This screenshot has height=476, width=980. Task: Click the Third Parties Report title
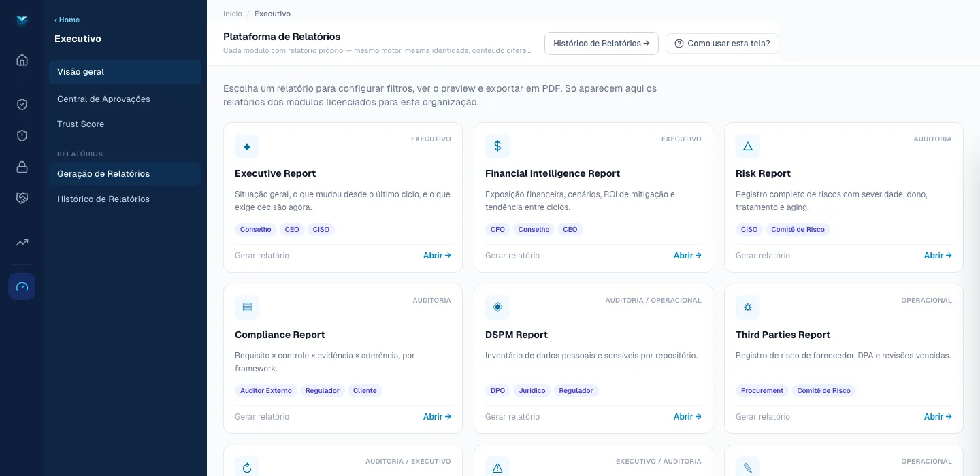(x=783, y=335)
